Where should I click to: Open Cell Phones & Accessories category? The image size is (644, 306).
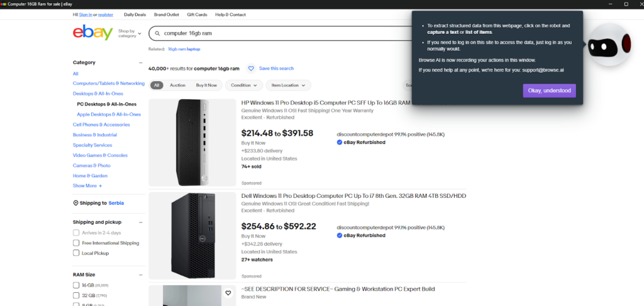tap(101, 124)
